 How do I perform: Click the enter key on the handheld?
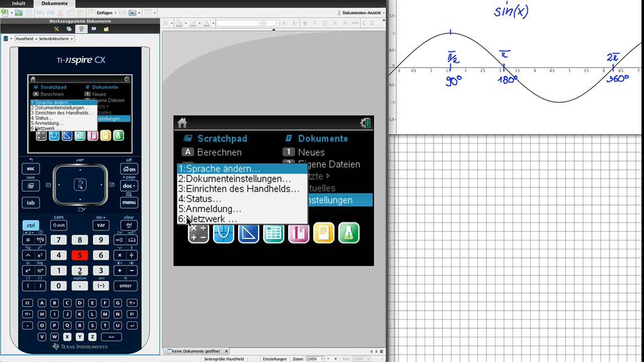point(125,286)
